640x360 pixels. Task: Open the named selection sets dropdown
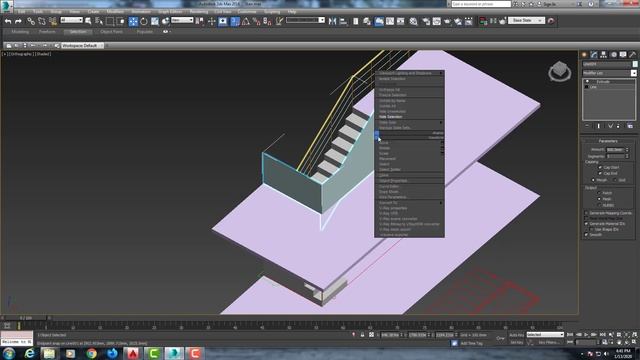tap(305, 20)
